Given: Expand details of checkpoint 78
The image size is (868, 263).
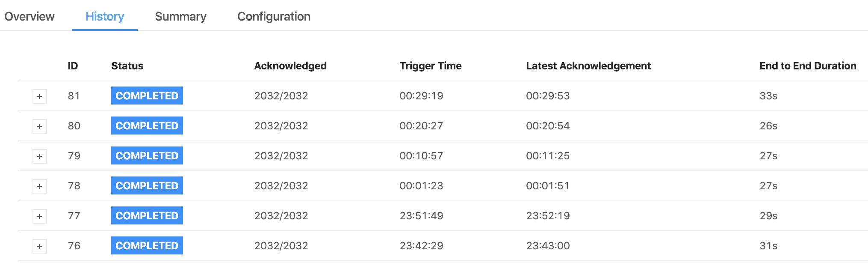Looking at the screenshot, I should pyautogui.click(x=40, y=186).
